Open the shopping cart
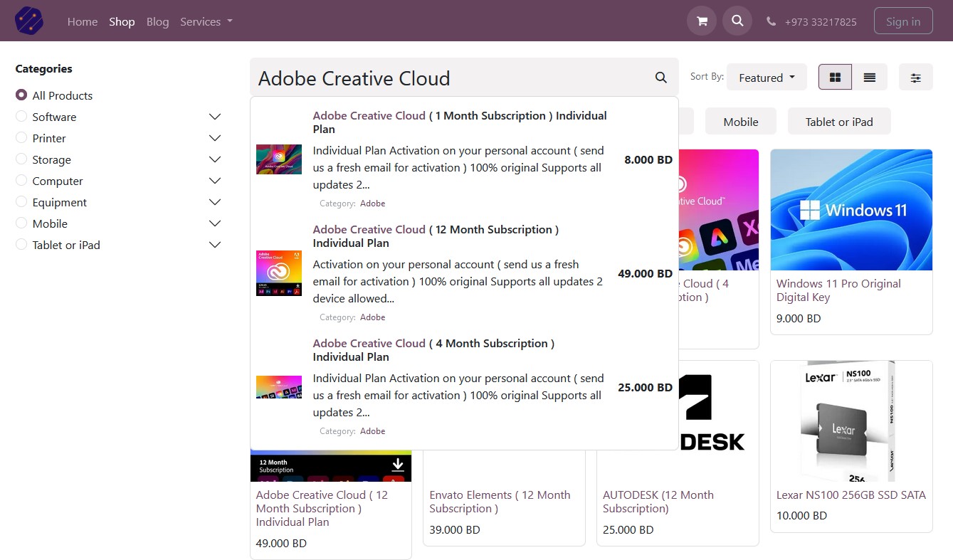 [702, 21]
